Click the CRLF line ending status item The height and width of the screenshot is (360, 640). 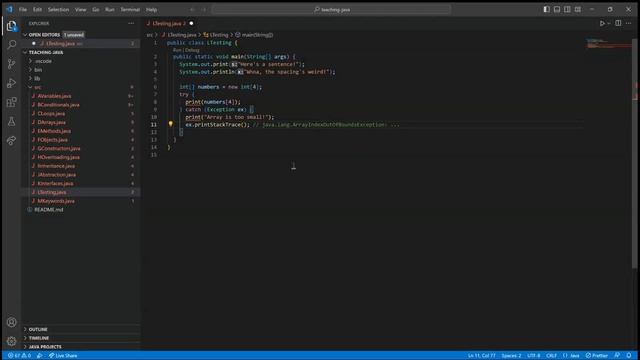coord(551,356)
